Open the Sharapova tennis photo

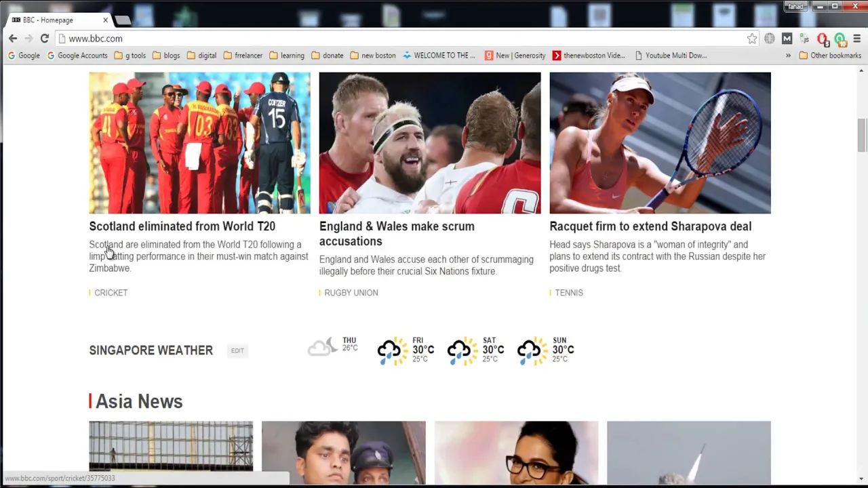pyautogui.click(x=660, y=143)
